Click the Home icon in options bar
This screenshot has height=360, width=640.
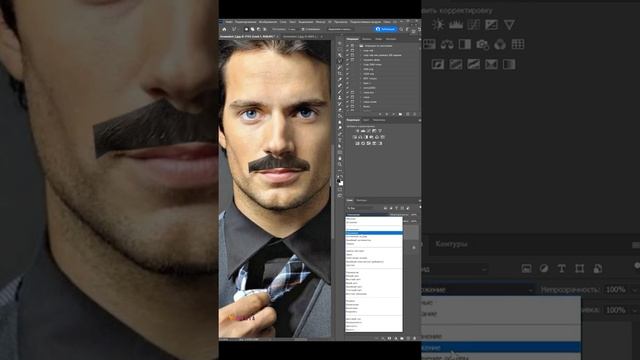point(224,29)
